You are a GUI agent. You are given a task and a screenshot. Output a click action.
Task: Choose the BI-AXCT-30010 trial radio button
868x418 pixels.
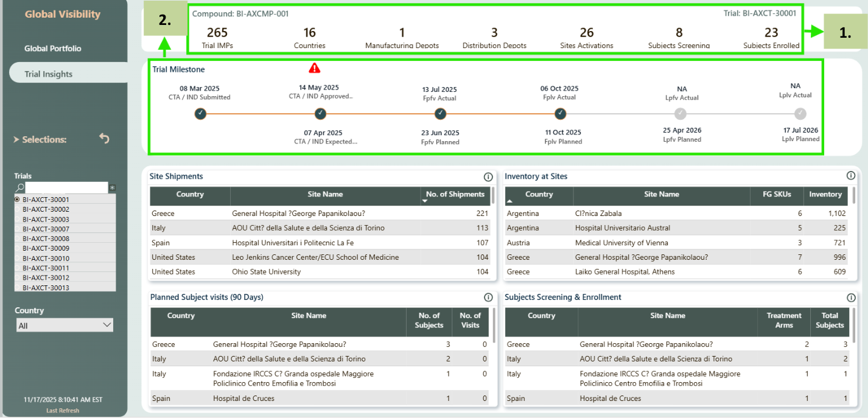click(18, 258)
